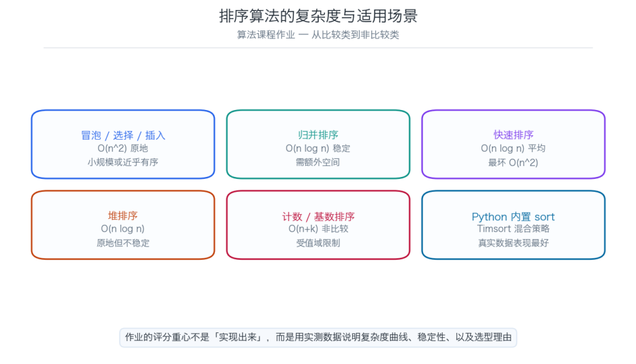
Task: Click the bottom note starting with 作业的评分重心
Action: (x=318, y=337)
